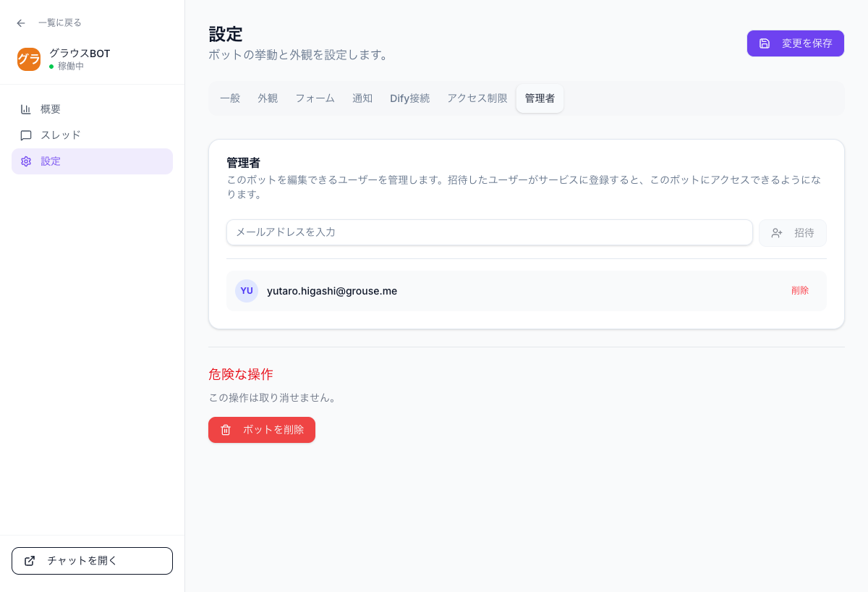868x592 pixels.
Task: Click the save icon inside 変更を保存 button
Action: [765, 43]
